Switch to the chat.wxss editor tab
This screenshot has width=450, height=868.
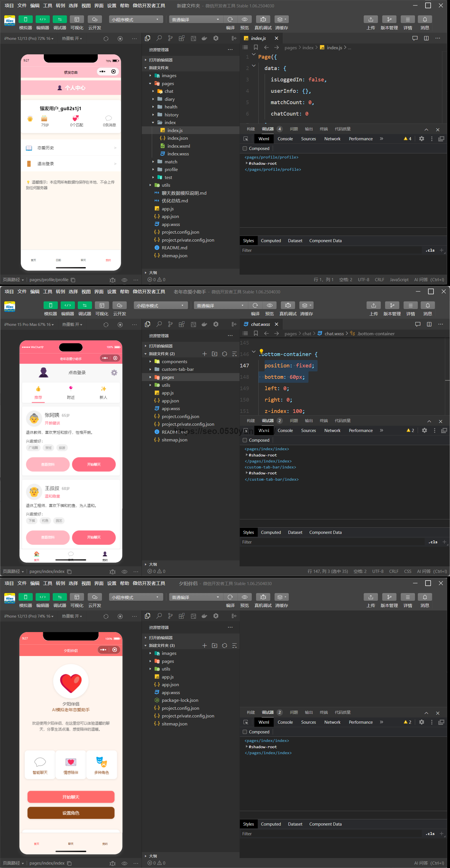click(x=260, y=324)
